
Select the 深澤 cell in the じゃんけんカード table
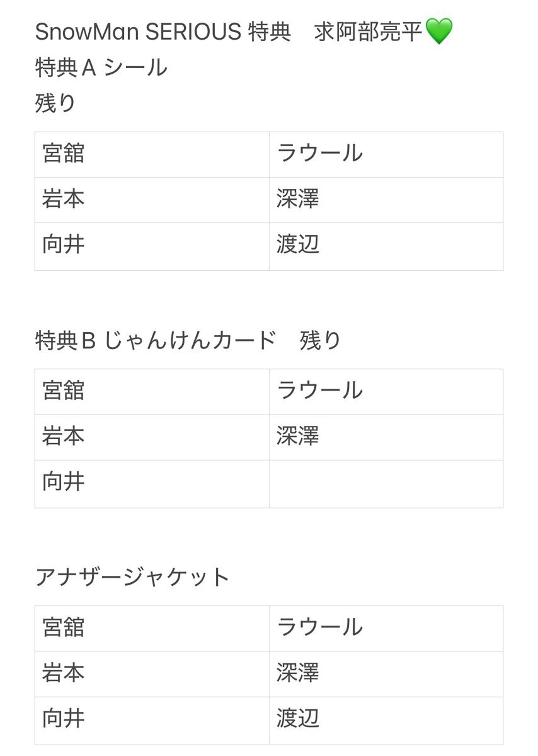[x=386, y=437]
